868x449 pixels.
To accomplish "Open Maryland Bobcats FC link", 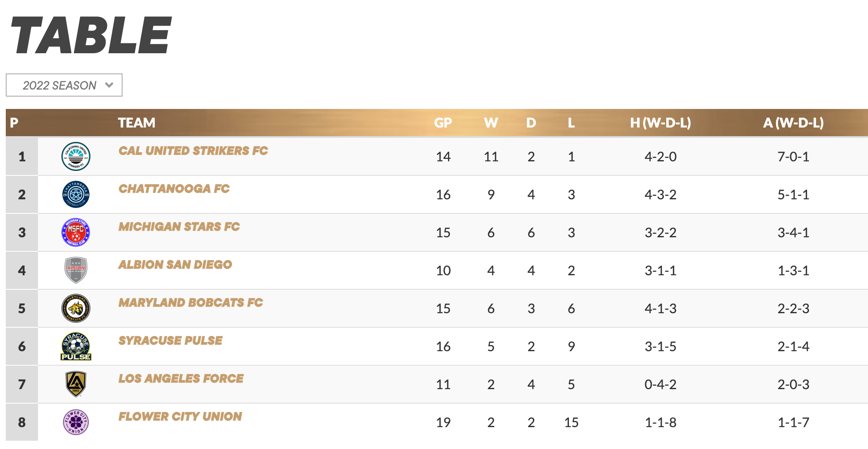I will coord(191,302).
